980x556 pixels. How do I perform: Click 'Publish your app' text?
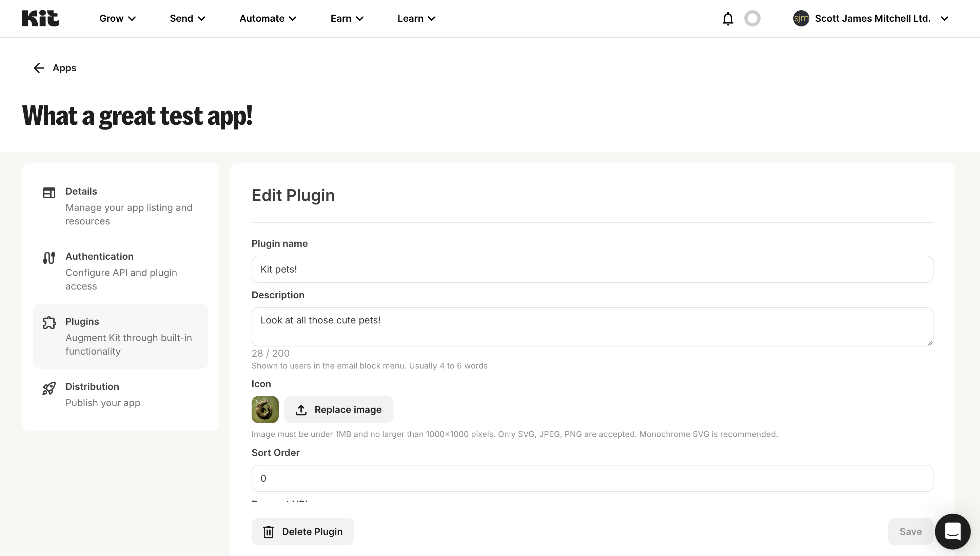pyautogui.click(x=103, y=403)
